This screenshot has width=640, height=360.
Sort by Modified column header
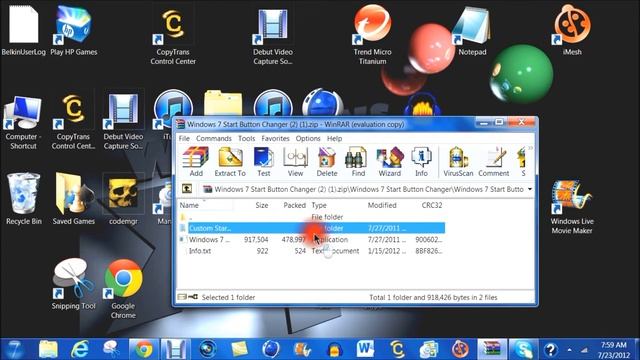382,205
